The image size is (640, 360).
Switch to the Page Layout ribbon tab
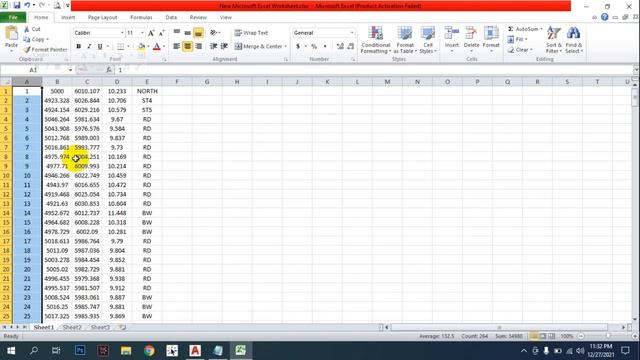(102, 18)
